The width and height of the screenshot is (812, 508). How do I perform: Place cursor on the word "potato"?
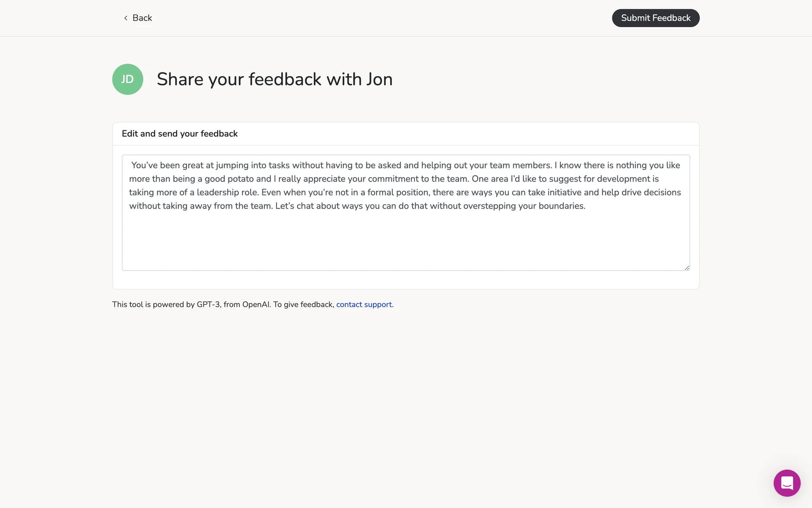click(x=240, y=179)
